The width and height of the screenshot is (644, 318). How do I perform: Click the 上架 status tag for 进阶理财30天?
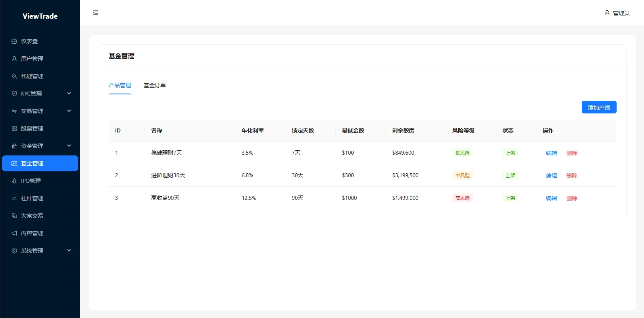(510, 175)
